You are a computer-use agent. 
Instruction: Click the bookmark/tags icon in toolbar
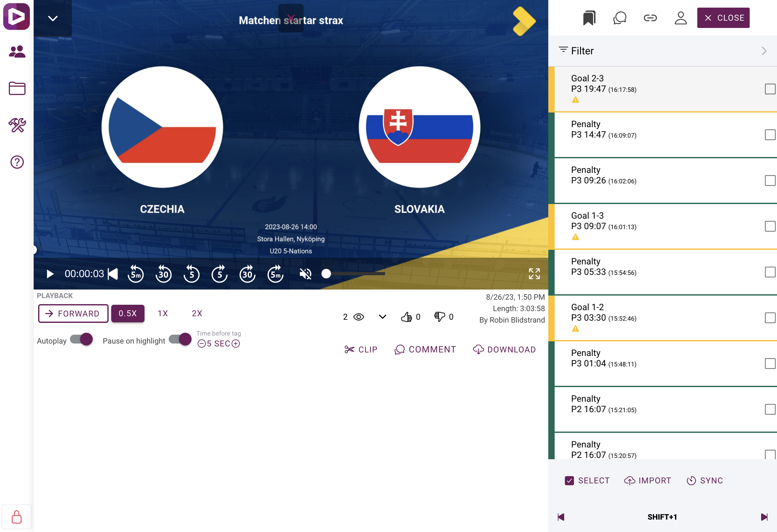(589, 18)
